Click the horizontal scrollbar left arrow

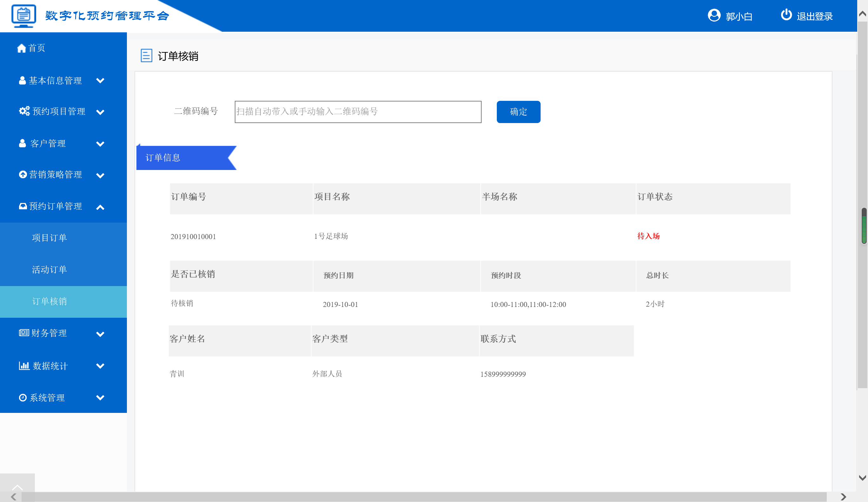13,497
